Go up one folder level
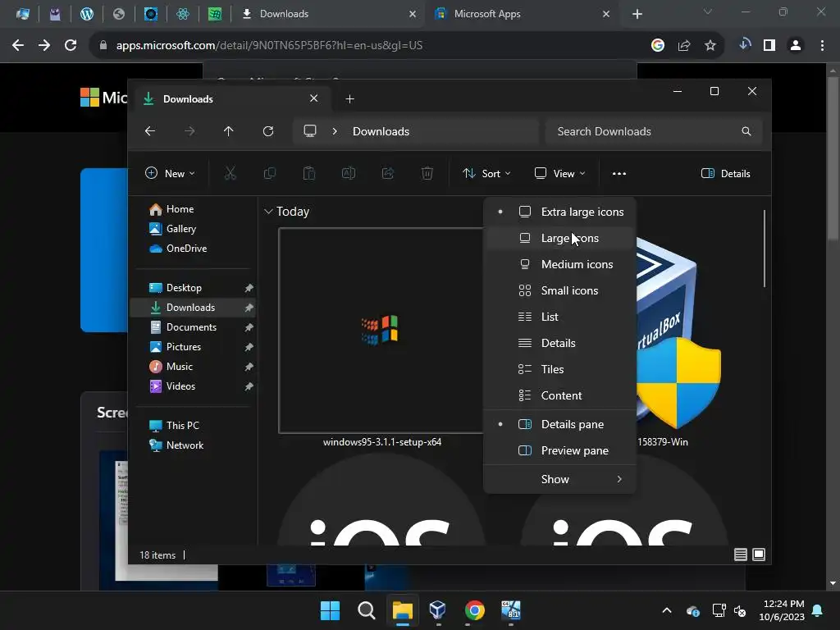840x630 pixels. [x=229, y=131]
